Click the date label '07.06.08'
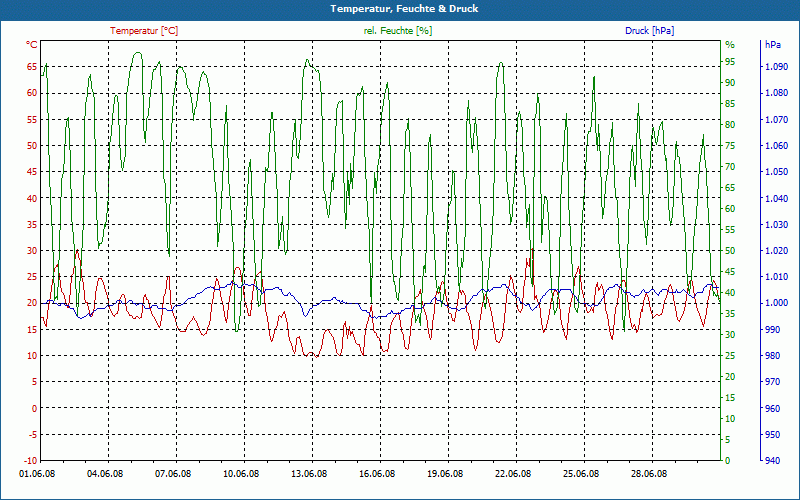The height and width of the screenshot is (500, 800). tap(173, 473)
